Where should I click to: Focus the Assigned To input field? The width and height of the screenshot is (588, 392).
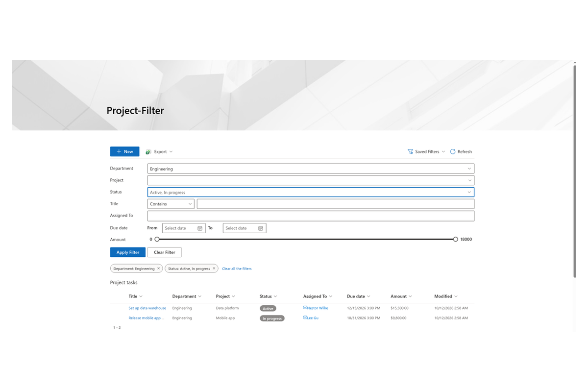point(311,216)
